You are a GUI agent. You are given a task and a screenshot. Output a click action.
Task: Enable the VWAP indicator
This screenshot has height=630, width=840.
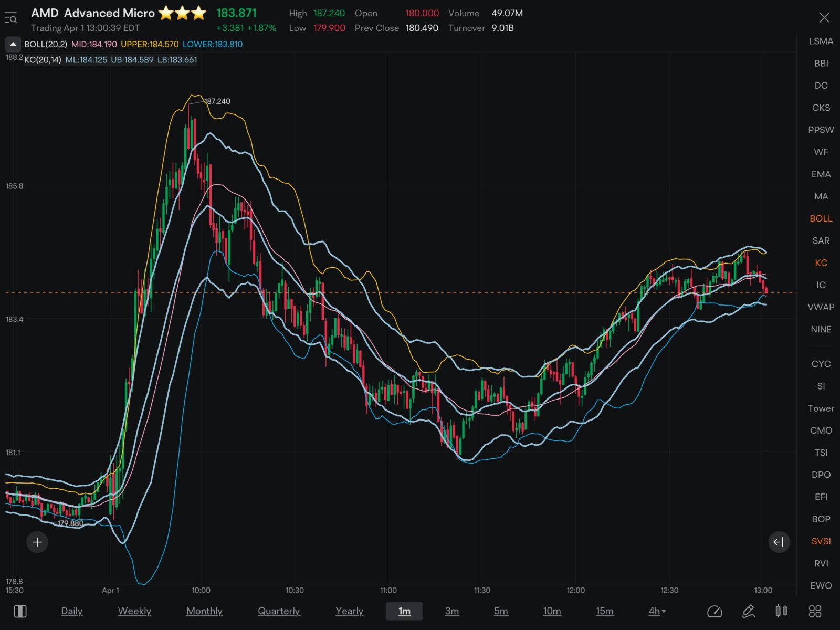(x=821, y=307)
